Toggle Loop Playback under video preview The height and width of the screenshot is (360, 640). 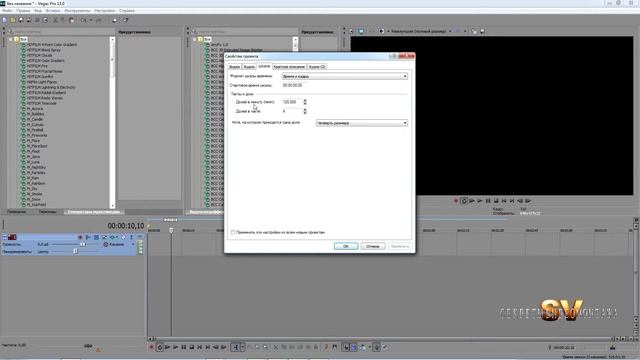click(464, 201)
